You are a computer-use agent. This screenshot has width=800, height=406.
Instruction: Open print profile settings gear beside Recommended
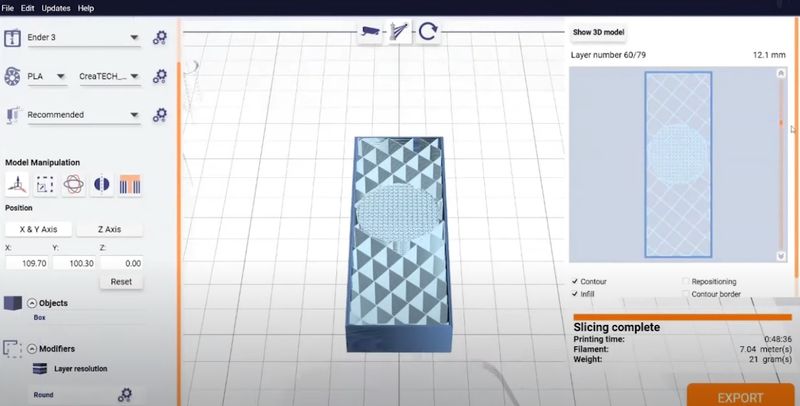pos(159,114)
